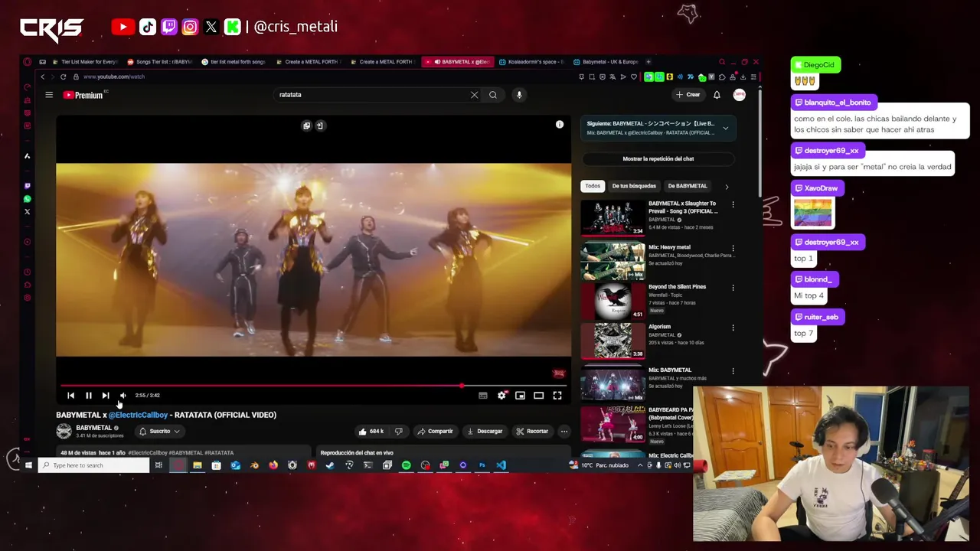The image size is (980, 551).
Task: Open Steam from the taskbar
Action: 330,465
